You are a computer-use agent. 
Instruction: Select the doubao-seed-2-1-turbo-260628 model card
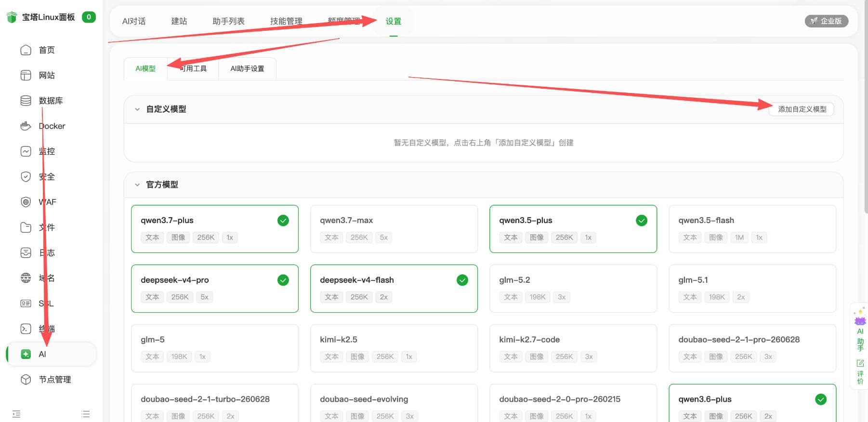[215, 403]
